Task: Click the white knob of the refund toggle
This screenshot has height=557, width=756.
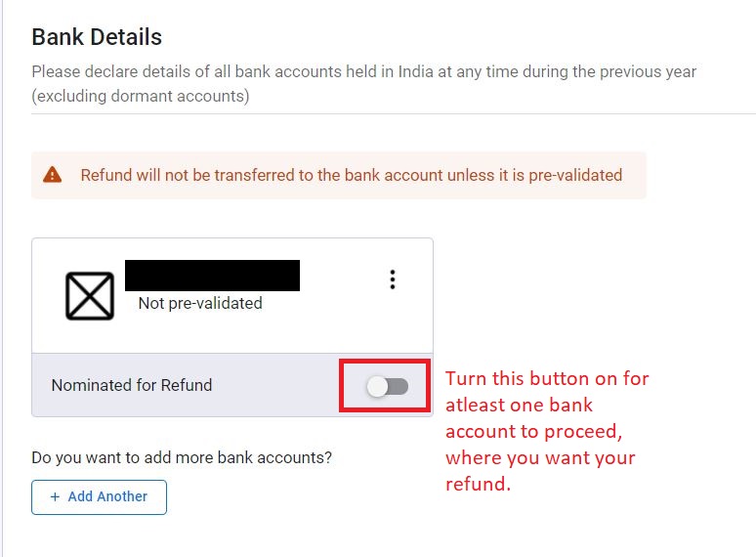Action: coord(377,386)
